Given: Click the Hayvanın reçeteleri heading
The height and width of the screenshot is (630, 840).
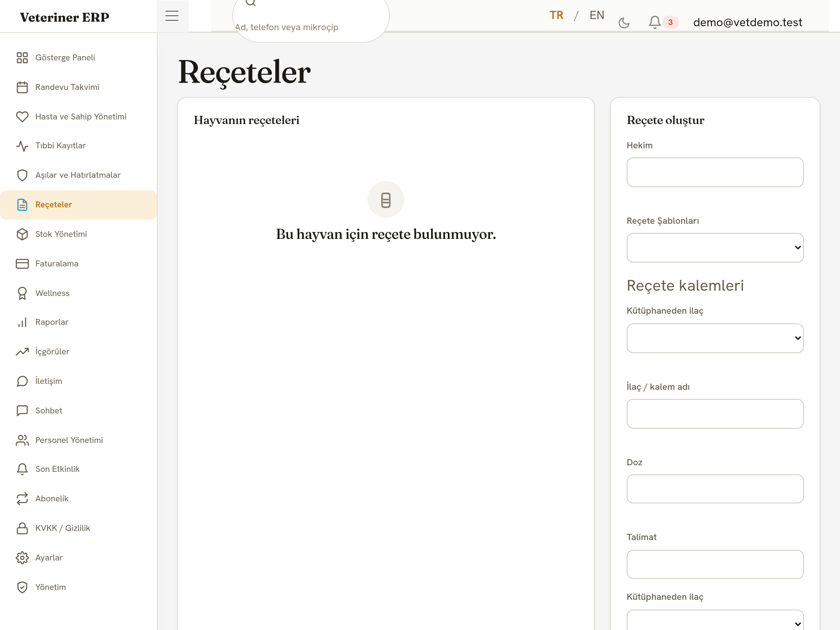Looking at the screenshot, I should [x=246, y=120].
